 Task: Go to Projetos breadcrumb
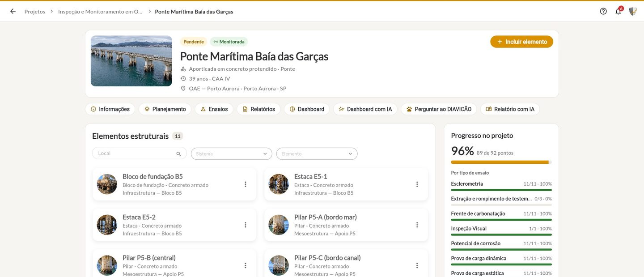[35, 12]
